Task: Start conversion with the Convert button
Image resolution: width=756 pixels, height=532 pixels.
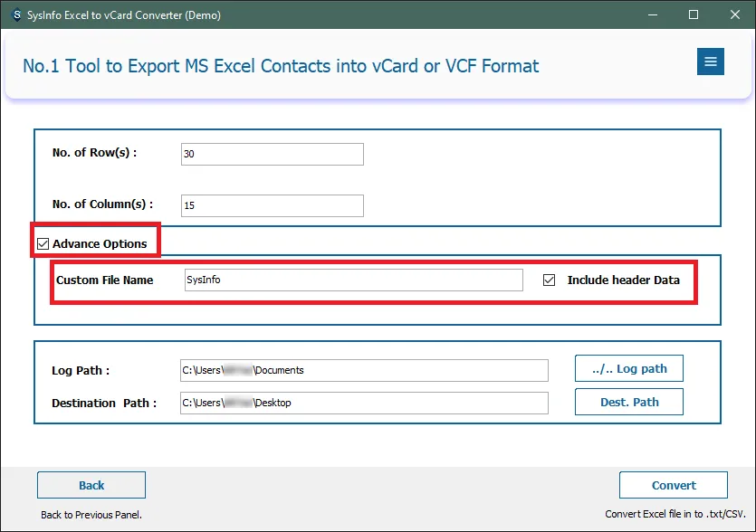Action: pyautogui.click(x=674, y=485)
